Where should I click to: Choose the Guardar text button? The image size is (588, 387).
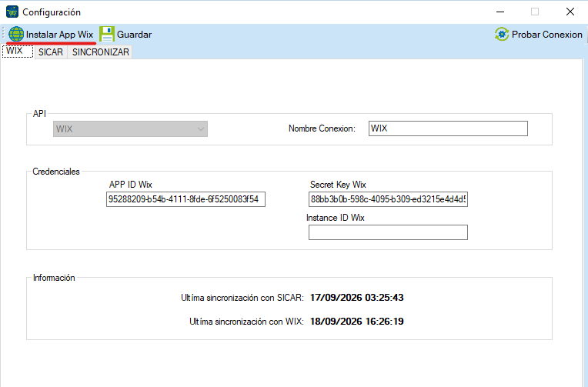tap(134, 35)
